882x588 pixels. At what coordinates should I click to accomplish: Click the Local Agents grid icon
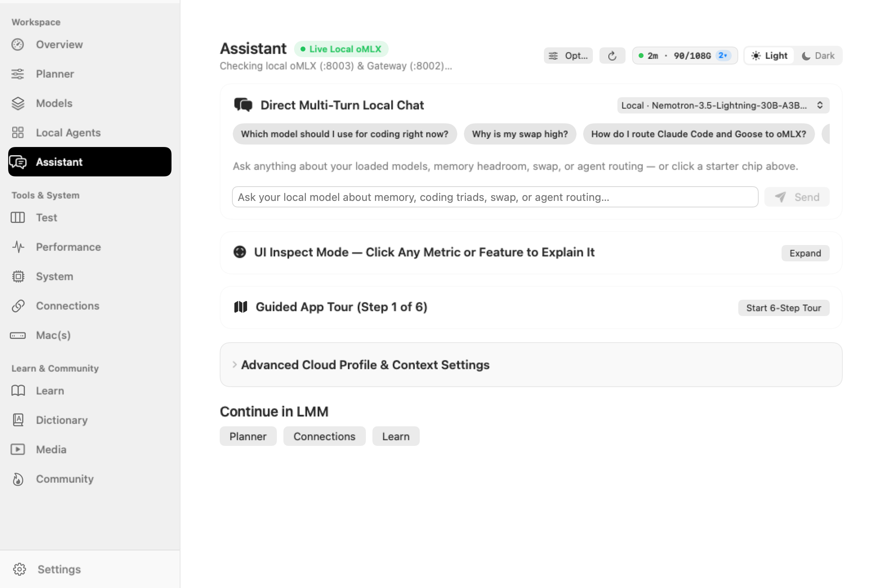[18, 133]
